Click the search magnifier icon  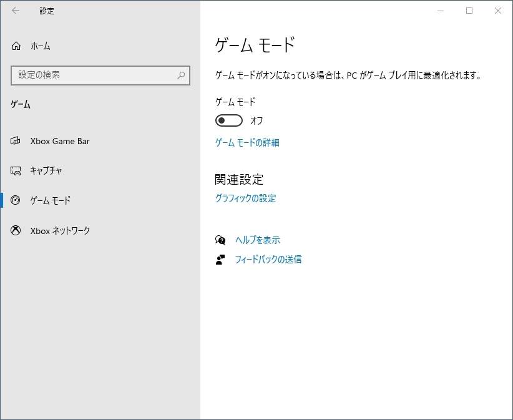pyautogui.click(x=181, y=76)
